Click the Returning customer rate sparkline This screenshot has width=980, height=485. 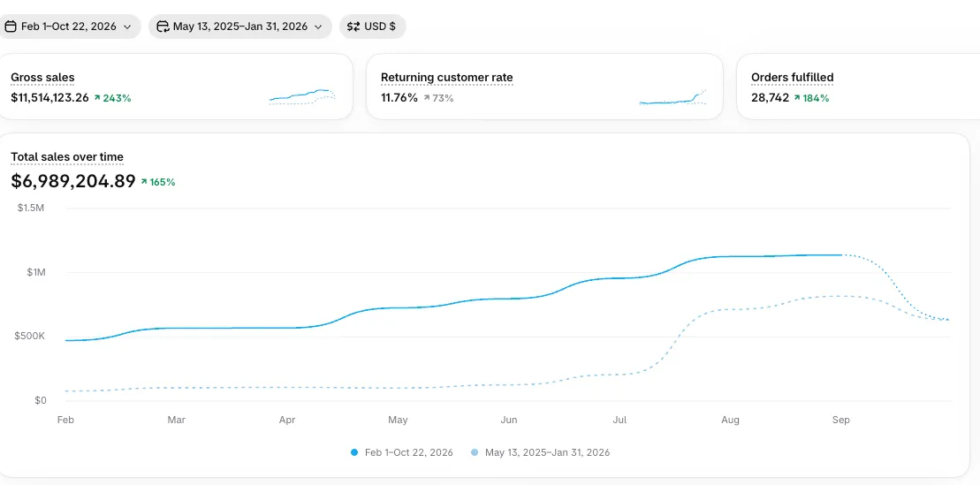point(673,97)
